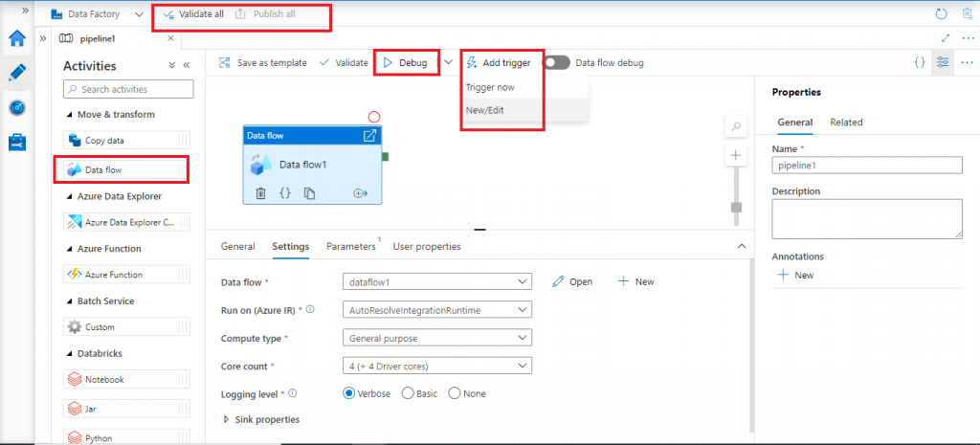The image size is (980, 445).
Task: Open the Monitor gauge icon
Action: [17, 107]
